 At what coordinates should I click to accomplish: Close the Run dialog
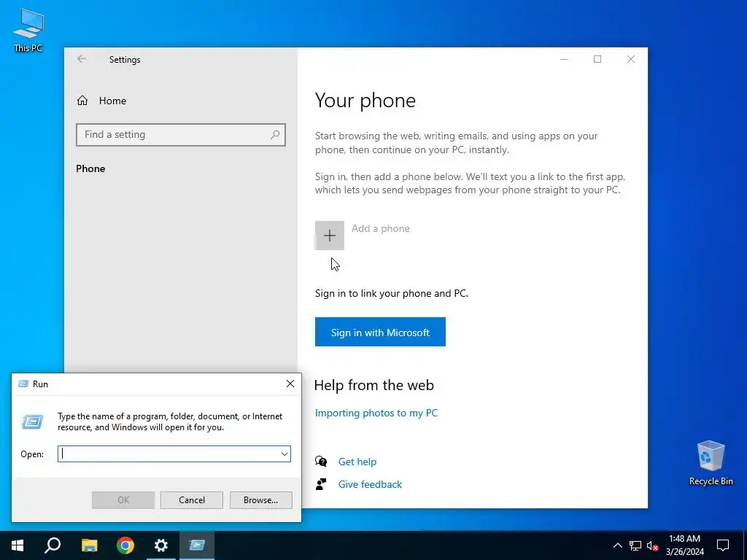click(x=290, y=384)
